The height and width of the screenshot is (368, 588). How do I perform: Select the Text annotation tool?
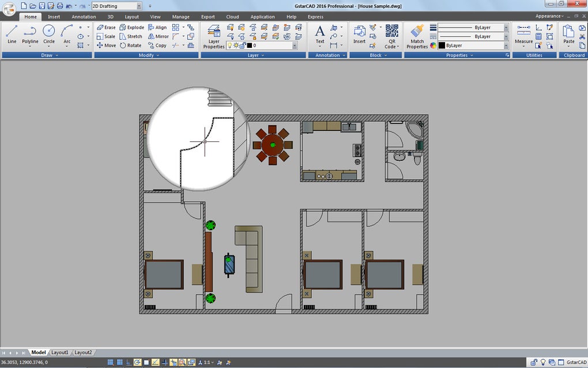coord(319,33)
